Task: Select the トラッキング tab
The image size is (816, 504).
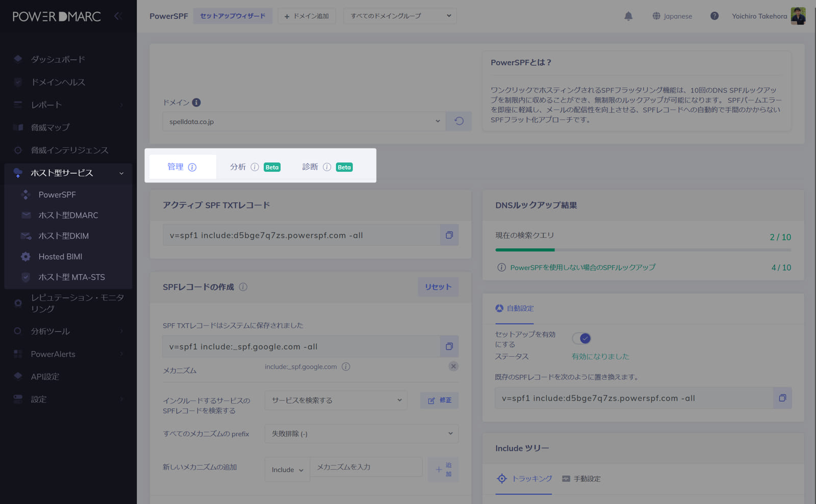Action: click(524, 479)
